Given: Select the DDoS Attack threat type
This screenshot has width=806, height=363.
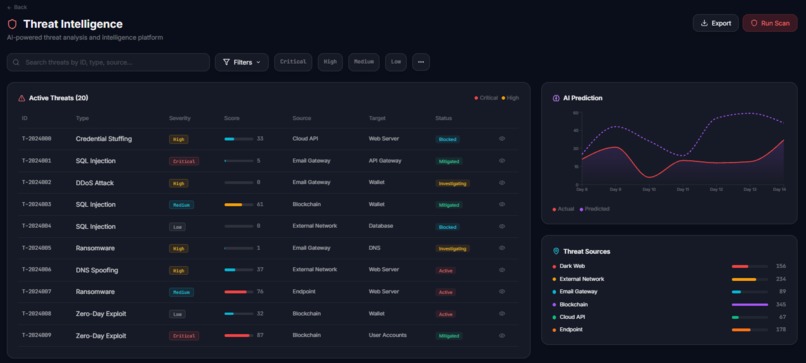Looking at the screenshot, I should click(95, 183).
